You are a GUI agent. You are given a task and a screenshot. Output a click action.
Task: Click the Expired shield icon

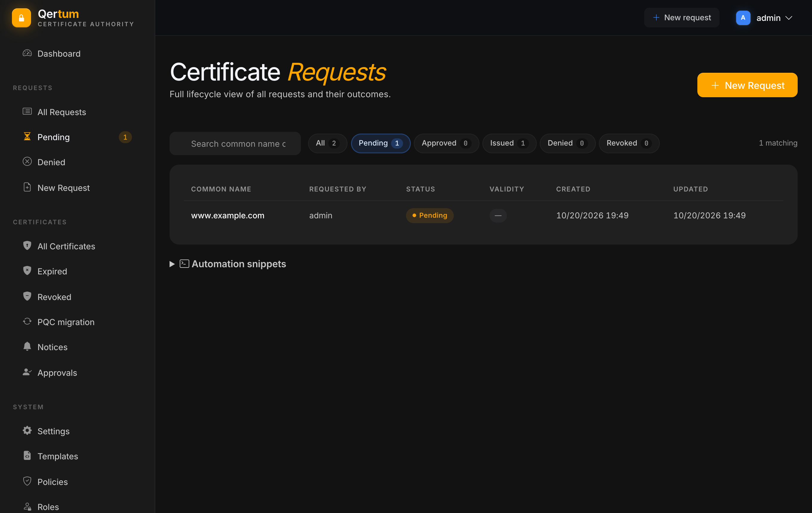pyautogui.click(x=27, y=271)
